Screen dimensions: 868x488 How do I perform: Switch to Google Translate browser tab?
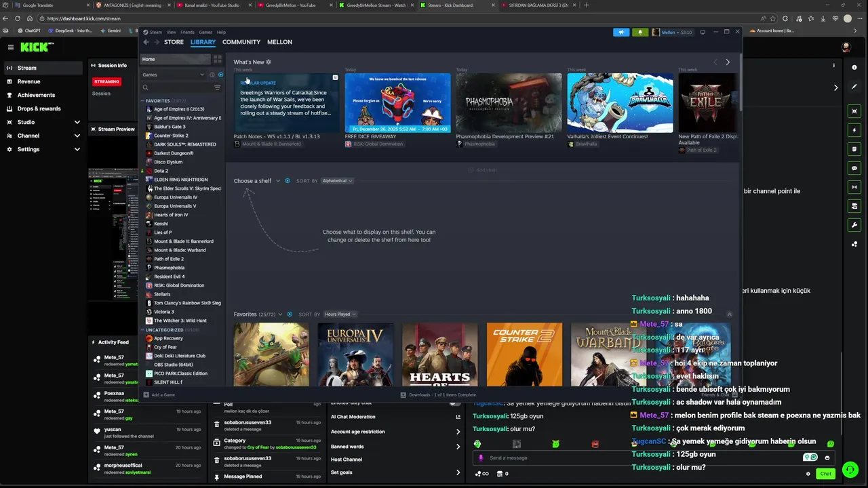point(45,5)
